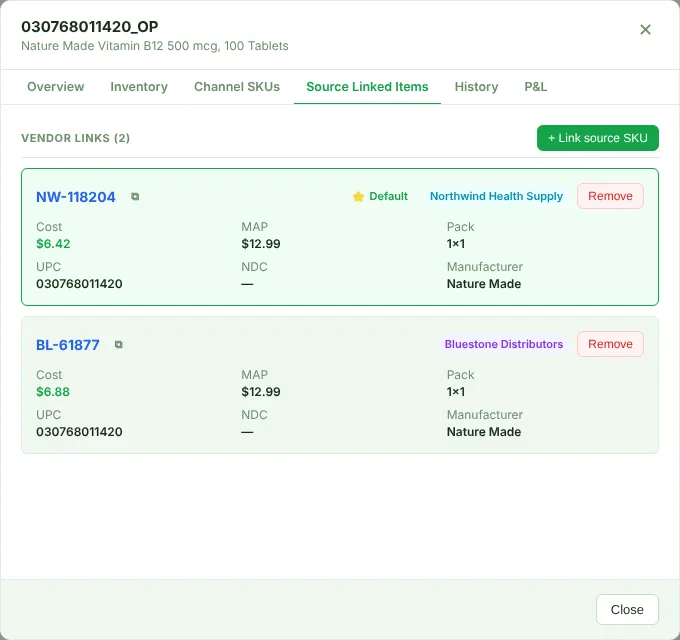Click the Close button at the bottom
This screenshot has width=680, height=640.
click(627, 609)
